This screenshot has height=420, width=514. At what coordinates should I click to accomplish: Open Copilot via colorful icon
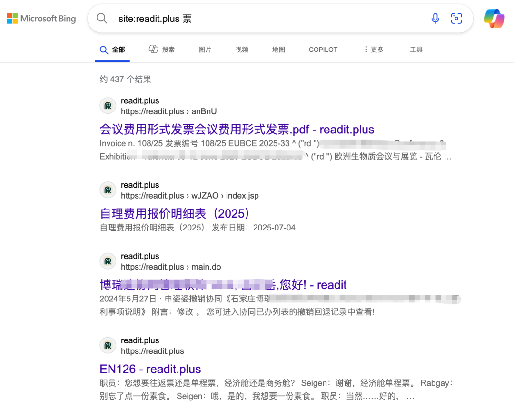click(494, 19)
